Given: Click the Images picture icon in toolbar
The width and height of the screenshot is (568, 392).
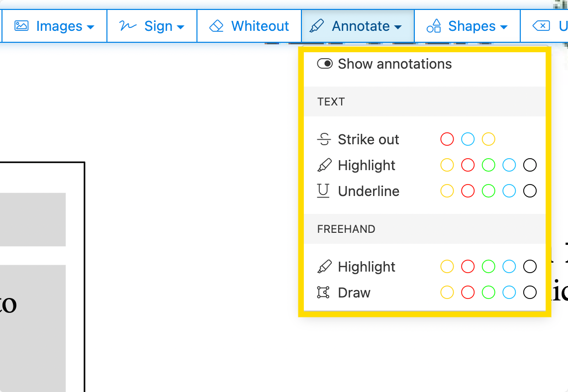Looking at the screenshot, I should tap(21, 26).
